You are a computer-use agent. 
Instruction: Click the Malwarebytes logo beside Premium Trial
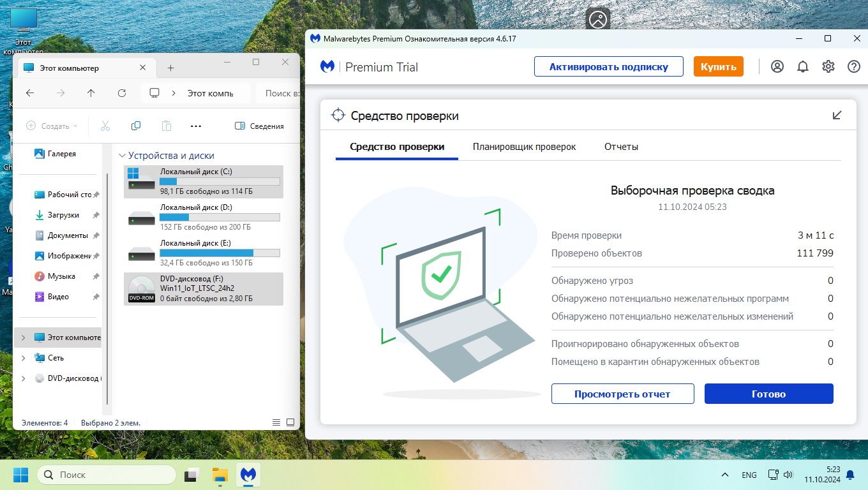pos(327,66)
